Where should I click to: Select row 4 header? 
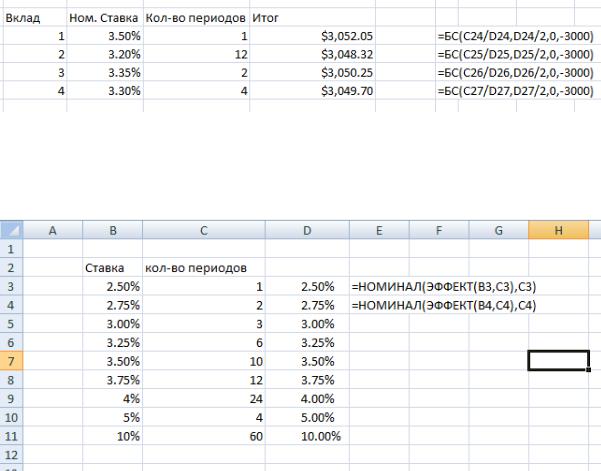pos(11,305)
